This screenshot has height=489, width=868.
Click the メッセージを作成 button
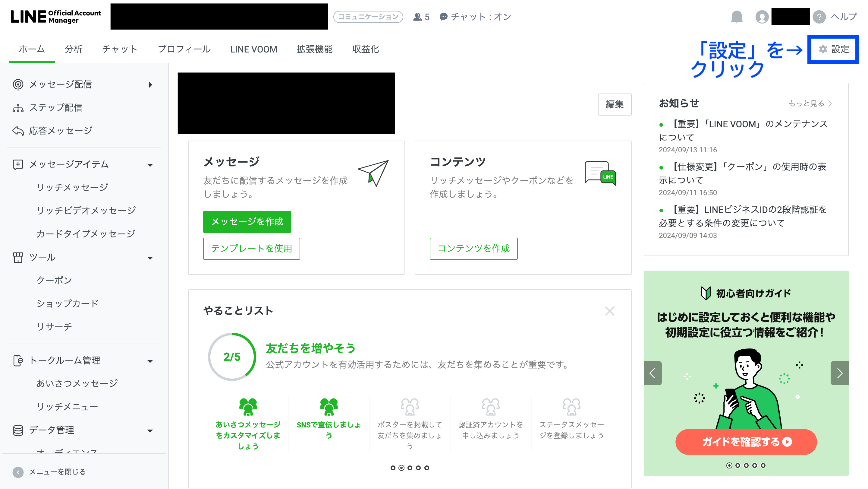(x=247, y=221)
